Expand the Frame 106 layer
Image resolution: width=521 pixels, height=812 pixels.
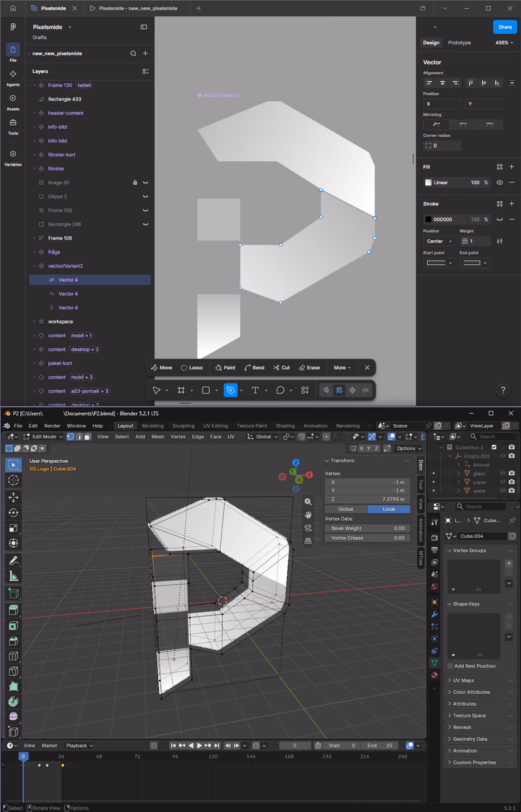(35, 238)
